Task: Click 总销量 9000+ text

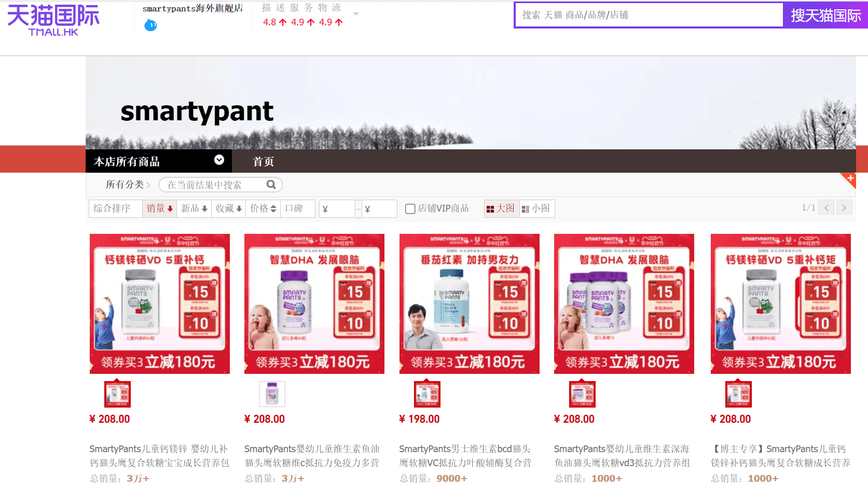Action: tap(433, 479)
